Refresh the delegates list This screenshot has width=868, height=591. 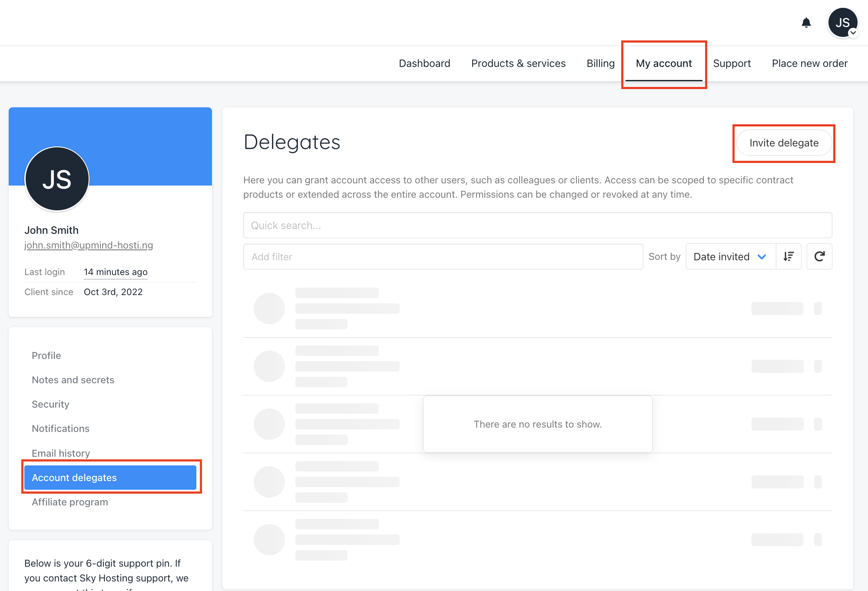[819, 257]
